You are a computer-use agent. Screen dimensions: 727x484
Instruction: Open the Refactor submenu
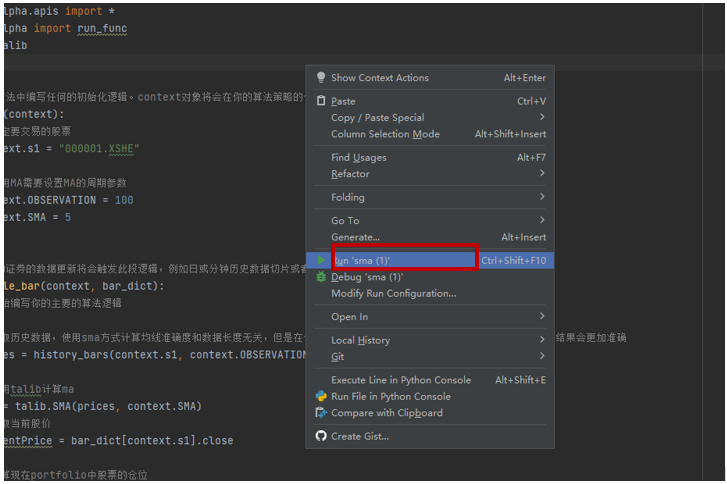[430, 174]
